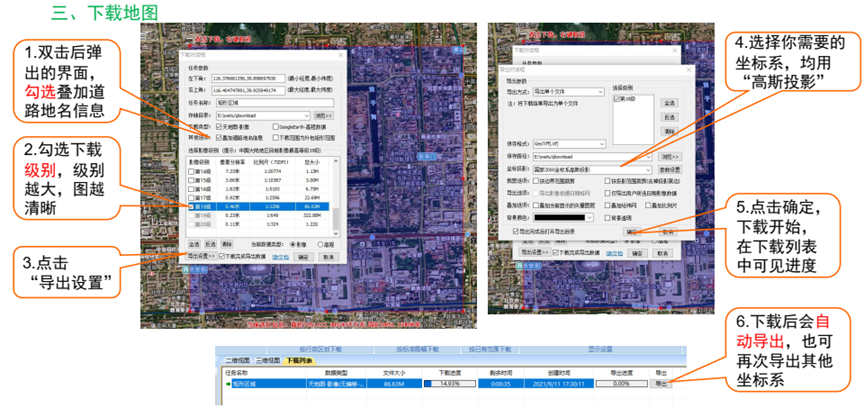Enable the 叠加比例尺 checkbox
The image size is (864, 408).
pos(648,205)
